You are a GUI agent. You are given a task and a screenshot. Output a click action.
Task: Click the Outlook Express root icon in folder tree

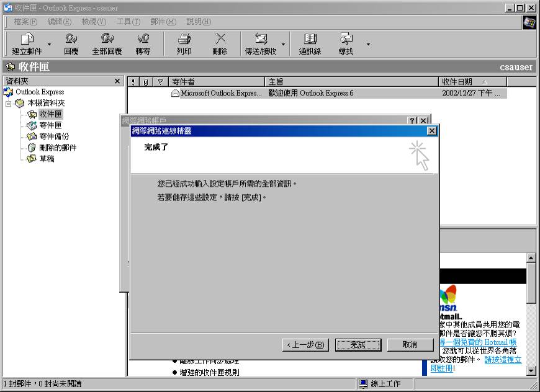8,92
